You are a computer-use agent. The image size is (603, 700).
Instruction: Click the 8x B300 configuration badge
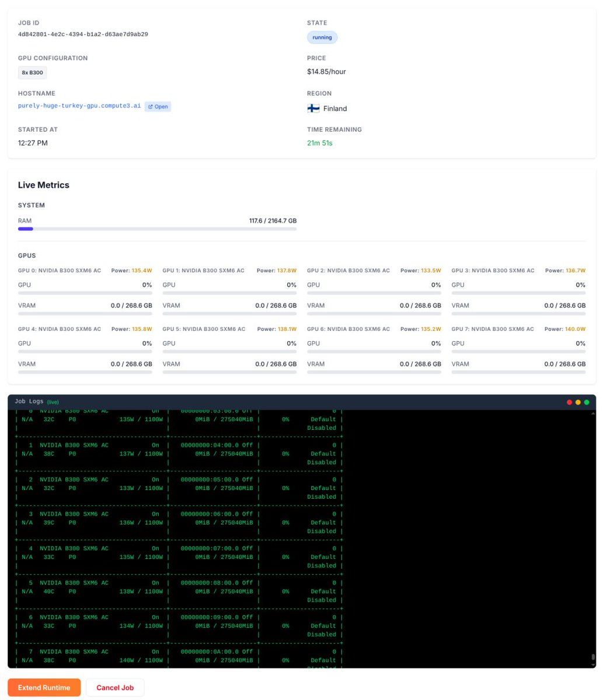[33, 73]
